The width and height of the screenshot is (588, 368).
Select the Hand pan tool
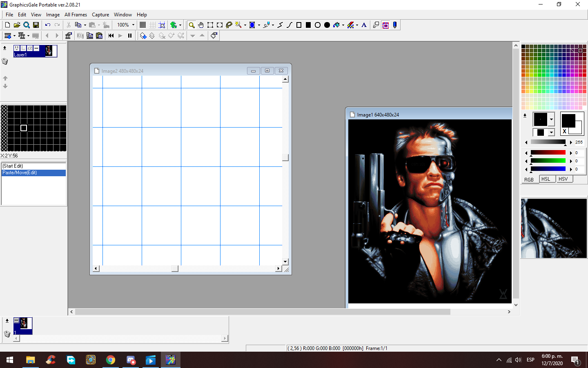pos(201,25)
